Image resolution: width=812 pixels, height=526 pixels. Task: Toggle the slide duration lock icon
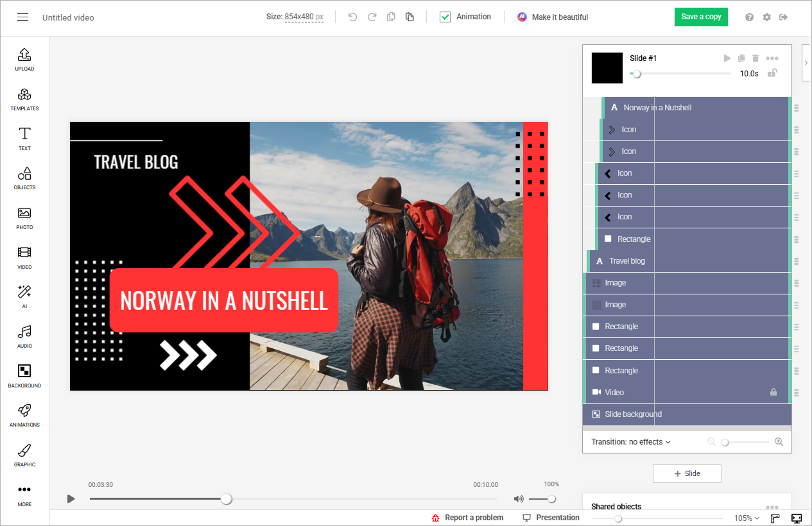point(773,72)
